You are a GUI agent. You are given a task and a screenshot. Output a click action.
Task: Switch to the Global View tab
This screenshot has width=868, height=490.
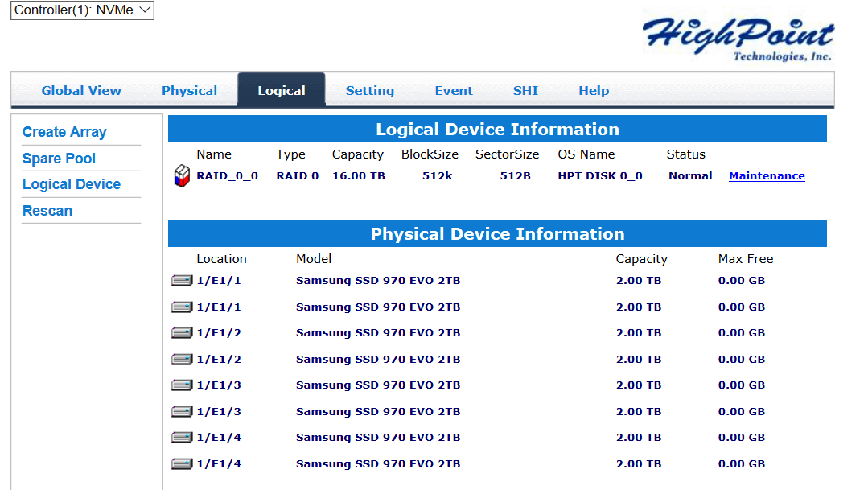coord(81,90)
